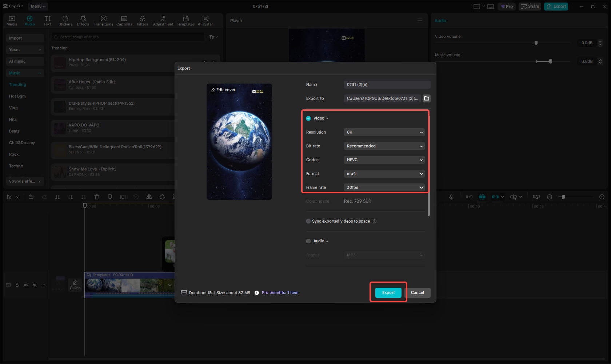Click the folder icon beside export path

[x=427, y=98]
